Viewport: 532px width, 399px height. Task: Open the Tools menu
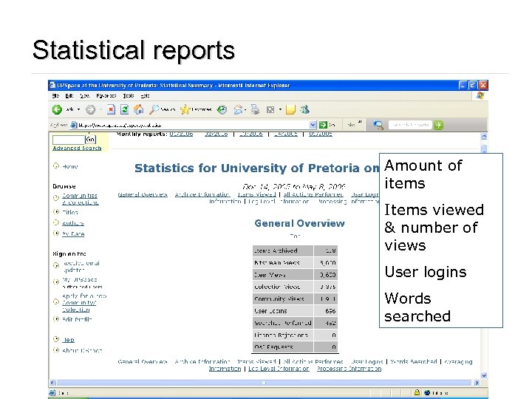(129, 96)
